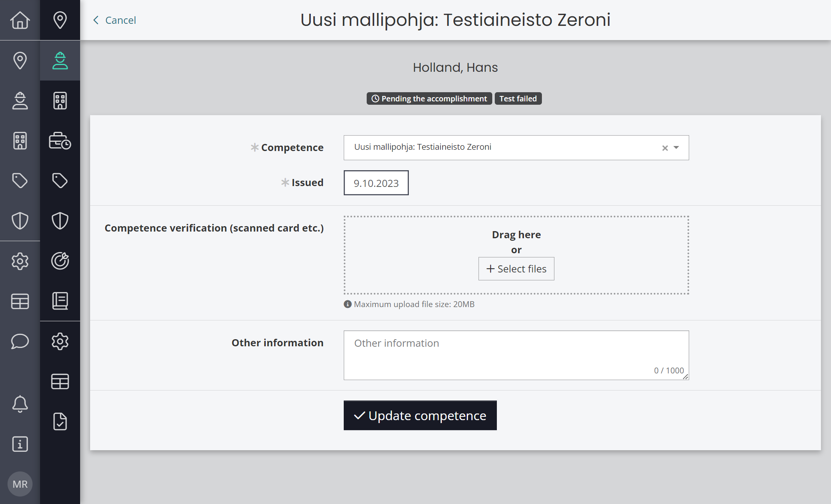Open the briefcase with clock icon
This screenshot has width=831, height=504.
(60, 141)
